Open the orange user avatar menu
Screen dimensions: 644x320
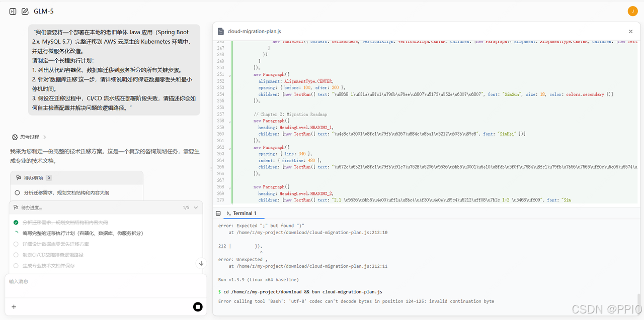pos(632,11)
